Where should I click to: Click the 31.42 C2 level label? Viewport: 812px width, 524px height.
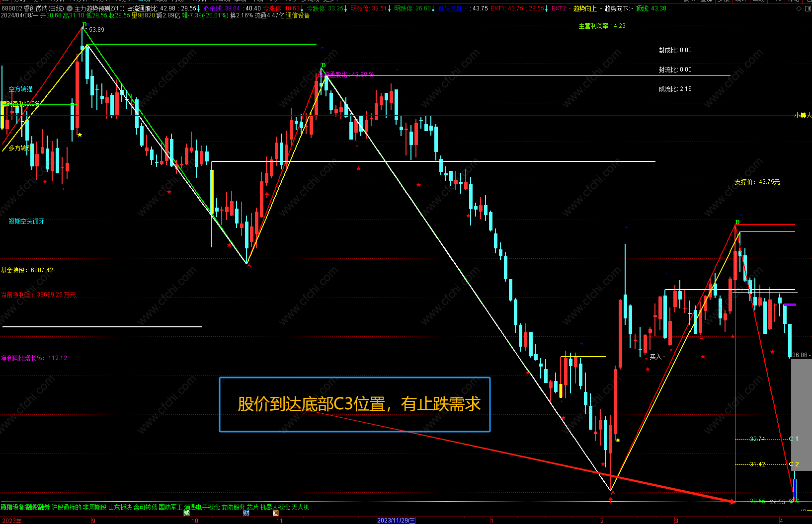click(757, 464)
